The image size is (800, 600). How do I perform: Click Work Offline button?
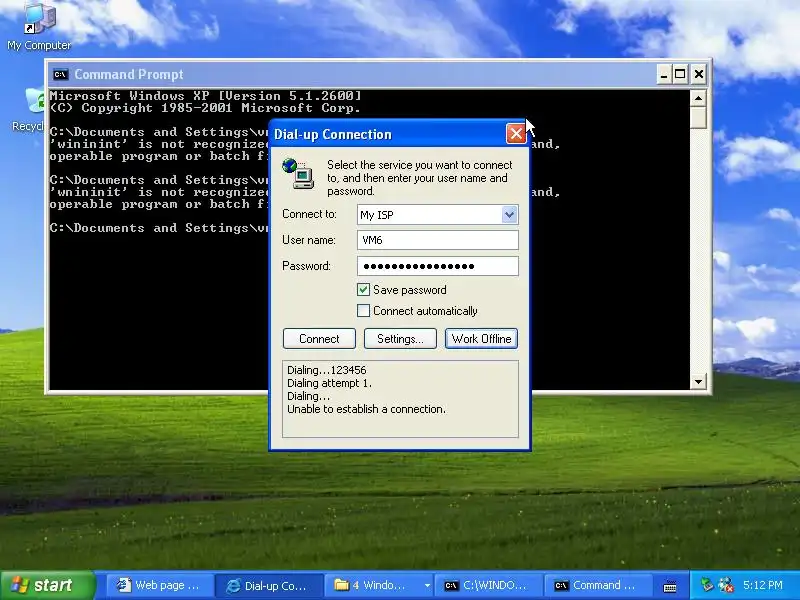pos(481,339)
